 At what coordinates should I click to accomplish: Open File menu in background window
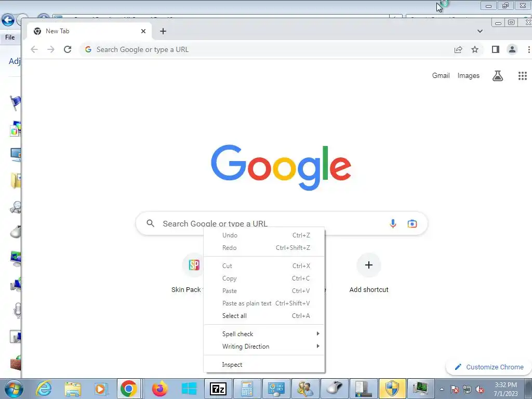point(10,37)
